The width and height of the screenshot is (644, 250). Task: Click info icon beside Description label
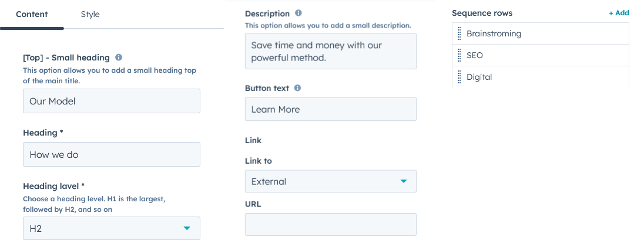click(298, 13)
